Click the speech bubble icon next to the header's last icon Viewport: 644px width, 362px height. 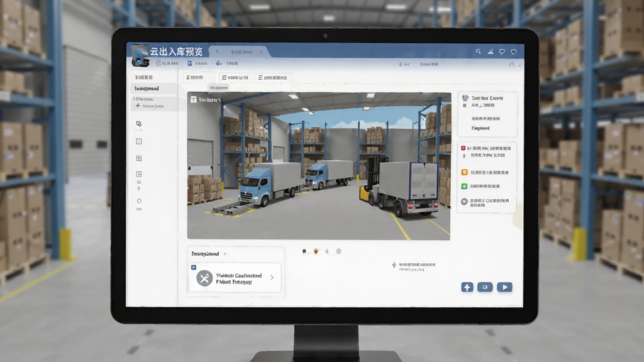[502, 52]
